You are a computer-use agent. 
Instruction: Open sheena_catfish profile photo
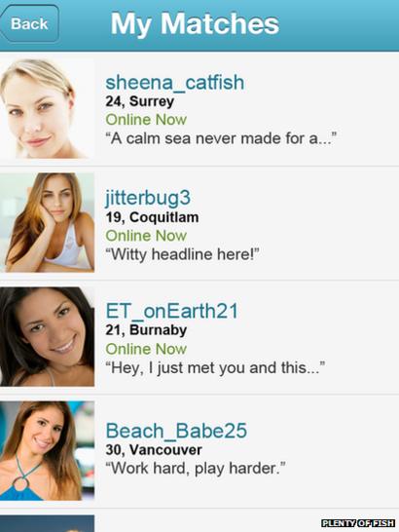(x=47, y=108)
